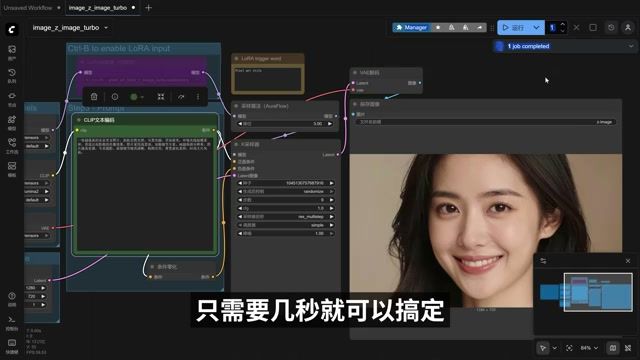Image resolution: width=640 pixels, height=360 pixels.
Task: Click the Run workflow button
Action: (x=513, y=27)
